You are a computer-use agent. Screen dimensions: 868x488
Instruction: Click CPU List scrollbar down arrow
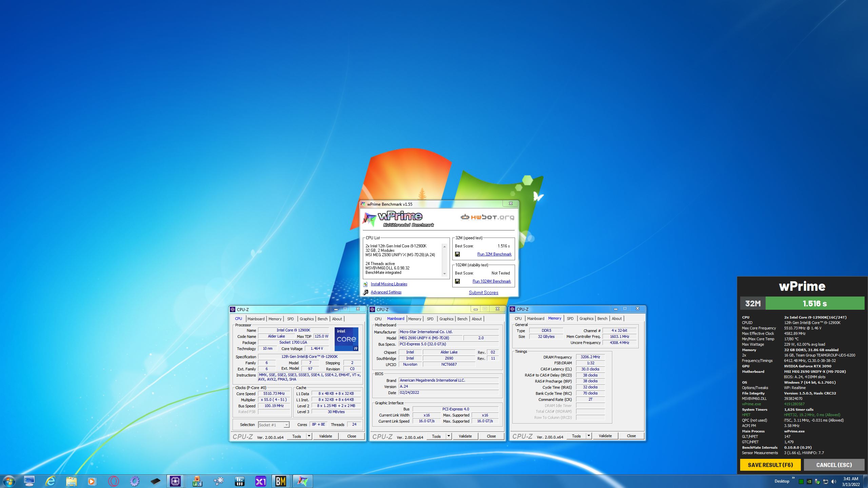pos(445,274)
